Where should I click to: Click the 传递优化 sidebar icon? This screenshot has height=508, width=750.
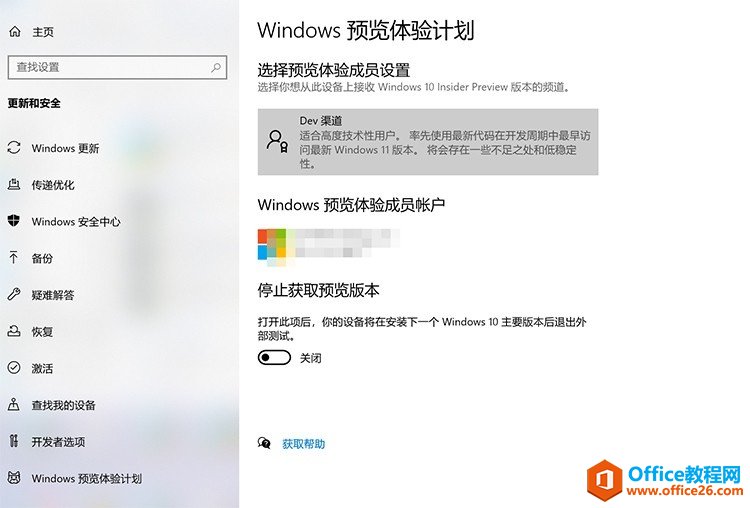14,185
